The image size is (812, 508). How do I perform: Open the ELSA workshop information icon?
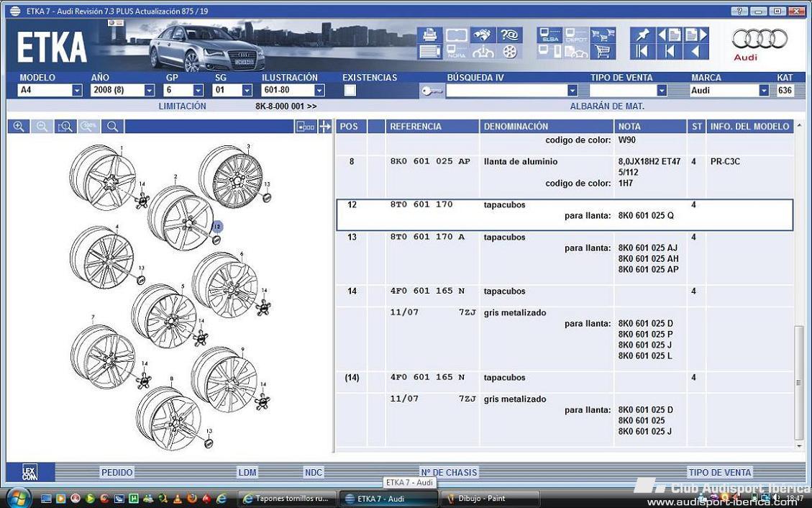click(x=549, y=35)
